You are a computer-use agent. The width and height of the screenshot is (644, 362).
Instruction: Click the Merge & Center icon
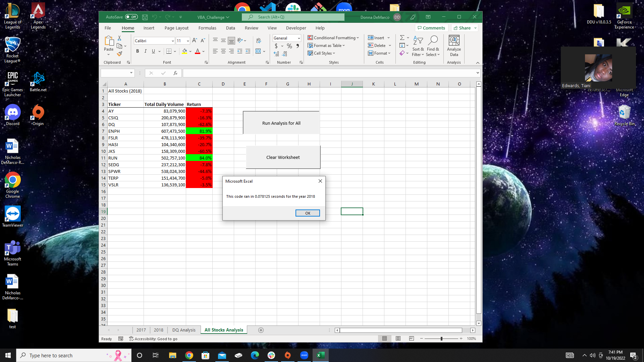258,51
